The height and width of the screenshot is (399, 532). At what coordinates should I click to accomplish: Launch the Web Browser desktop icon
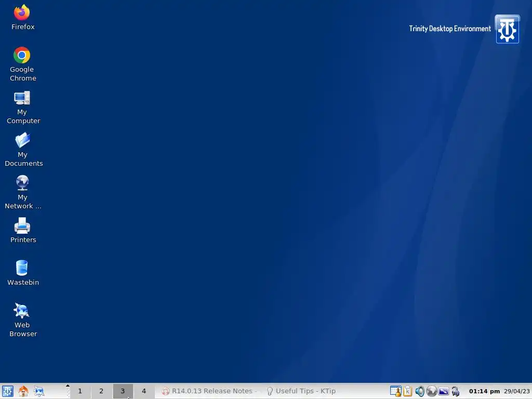[23, 320]
